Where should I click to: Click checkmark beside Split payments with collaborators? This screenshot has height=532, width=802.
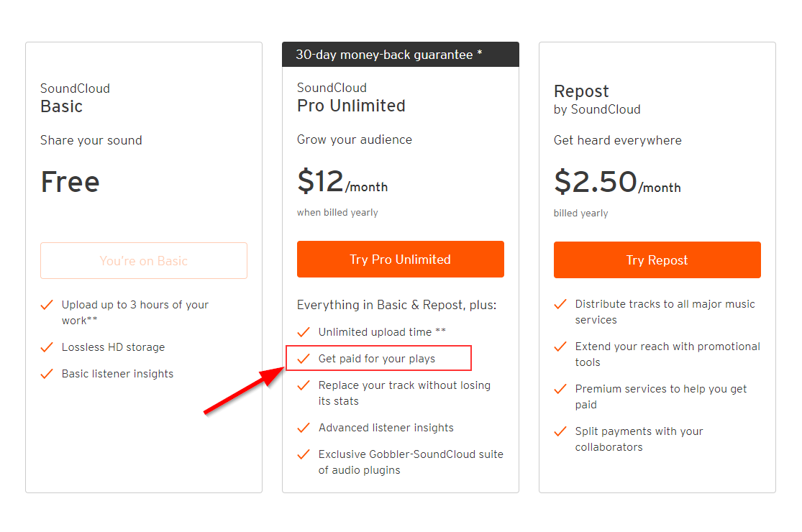click(x=560, y=431)
